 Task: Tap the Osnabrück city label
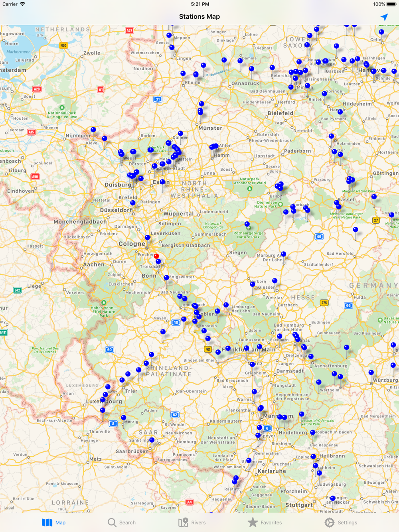tap(245, 83)
